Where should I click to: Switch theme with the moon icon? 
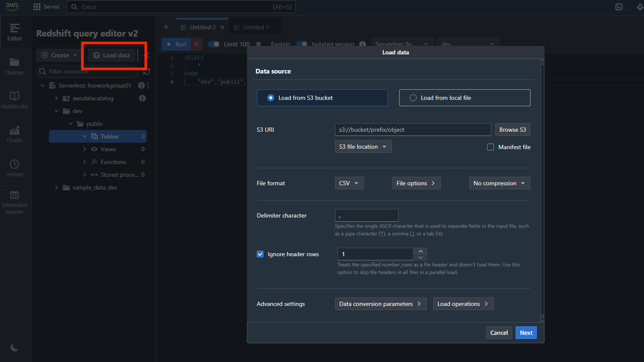pos(14,348)
